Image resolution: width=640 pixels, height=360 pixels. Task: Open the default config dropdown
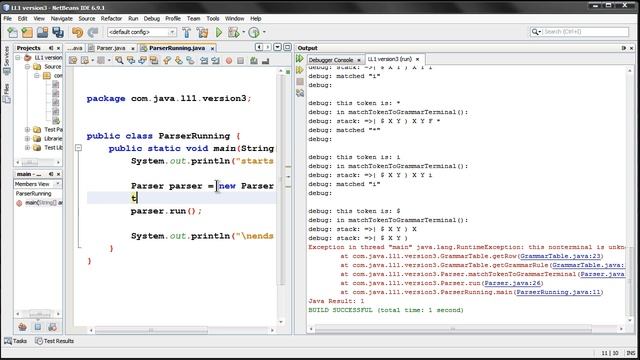click(142, 32)
